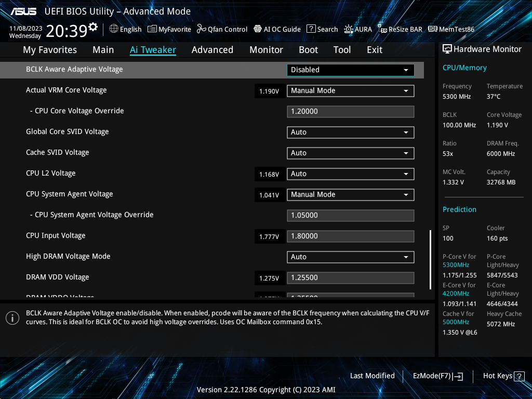This screenshot has height=399, width=532.
Task: Select the CPU L2 Voltage label
Action: coord(50,174)
